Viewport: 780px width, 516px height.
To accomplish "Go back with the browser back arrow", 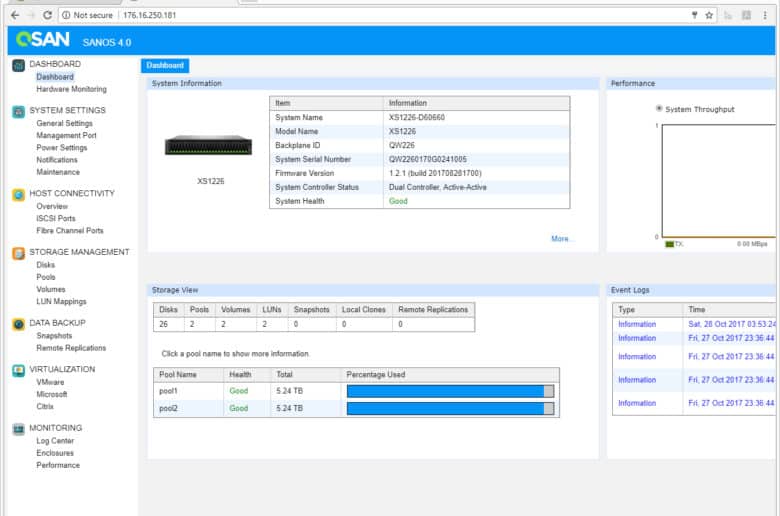I will pyautogui.click(x=15, y=15).
